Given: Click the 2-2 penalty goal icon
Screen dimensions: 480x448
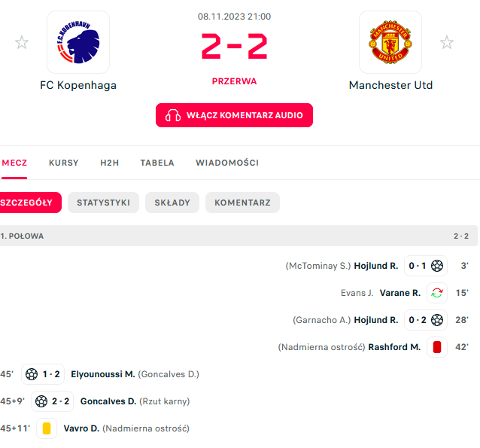Looking at the screenshot, I should coord(41,401).
